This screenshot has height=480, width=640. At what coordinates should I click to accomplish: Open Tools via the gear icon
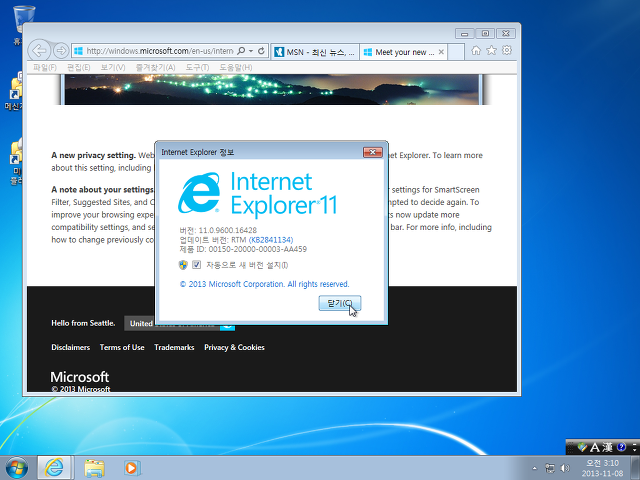[x=507, y=50]
